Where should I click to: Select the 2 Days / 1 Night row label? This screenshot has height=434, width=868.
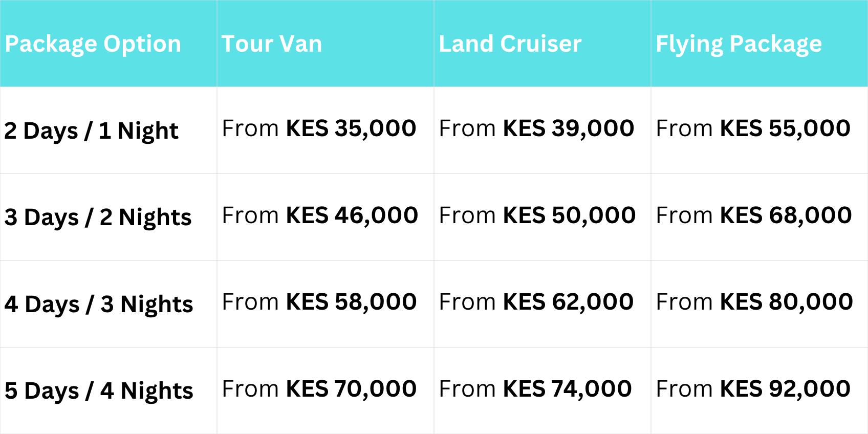[x=91, y=131]
